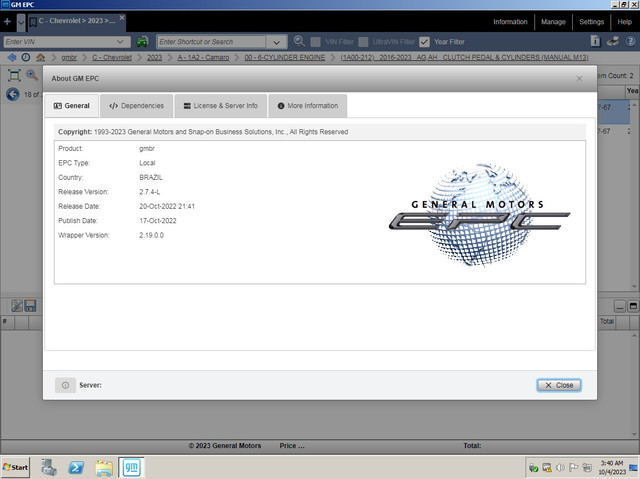
Task: Open Server Manager from taskbar
Action: tap(49, 468)
